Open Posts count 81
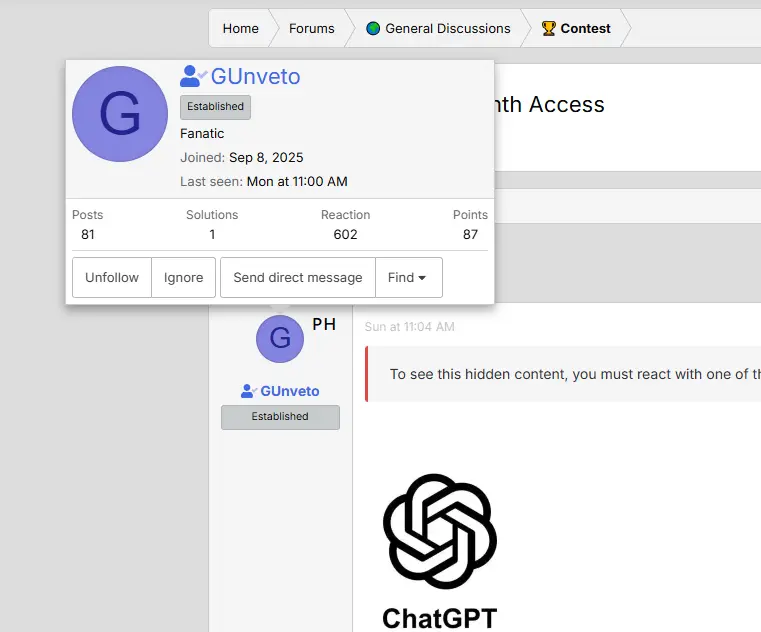The image size is (761, 632). [x=88, y=234]
